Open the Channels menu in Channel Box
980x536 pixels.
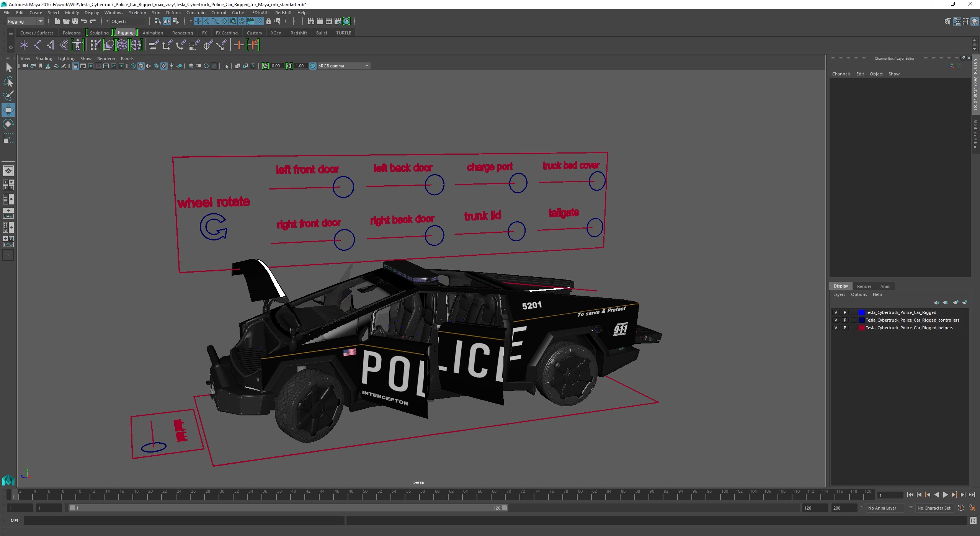pos(841,74)
